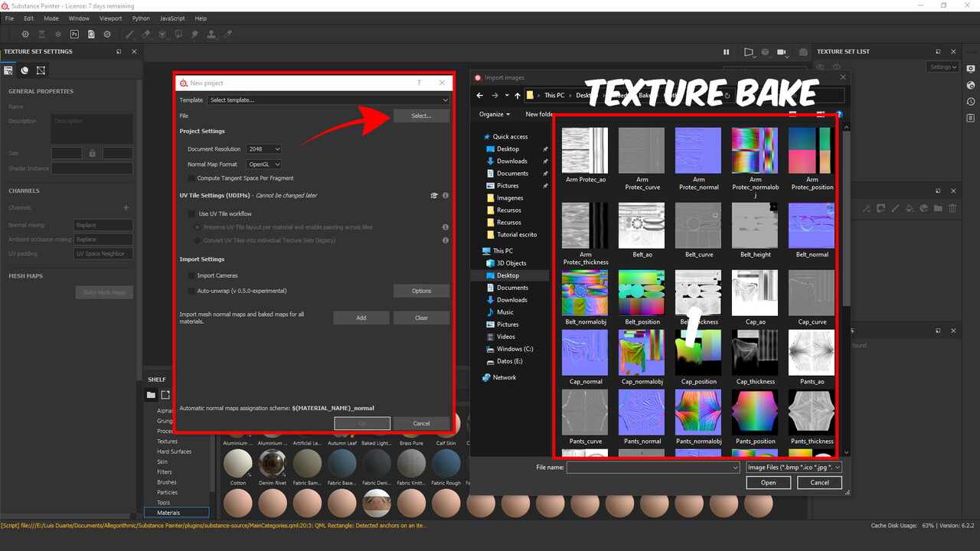This screenshot has height=551, width=980.
Task: Switch to perspective view mode icon
Action: [x=750, y=52]
